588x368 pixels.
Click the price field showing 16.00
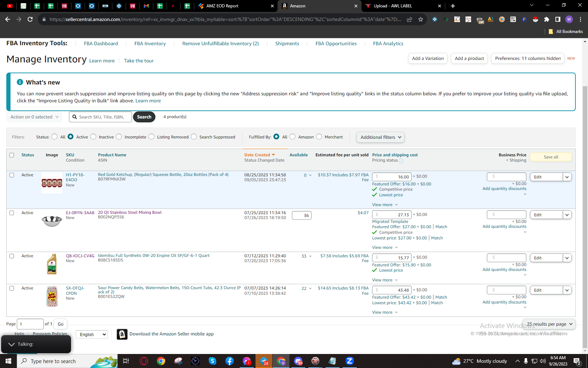[392, 177]
